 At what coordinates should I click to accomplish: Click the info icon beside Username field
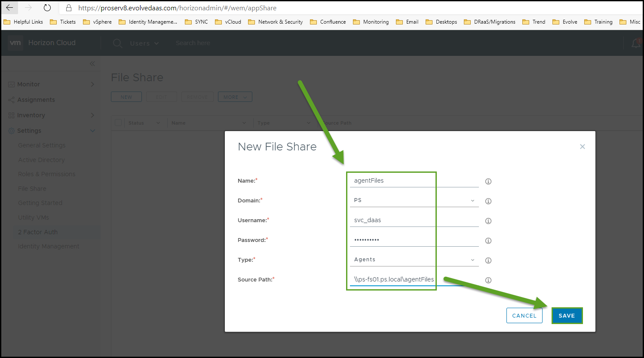click(488, 221)
